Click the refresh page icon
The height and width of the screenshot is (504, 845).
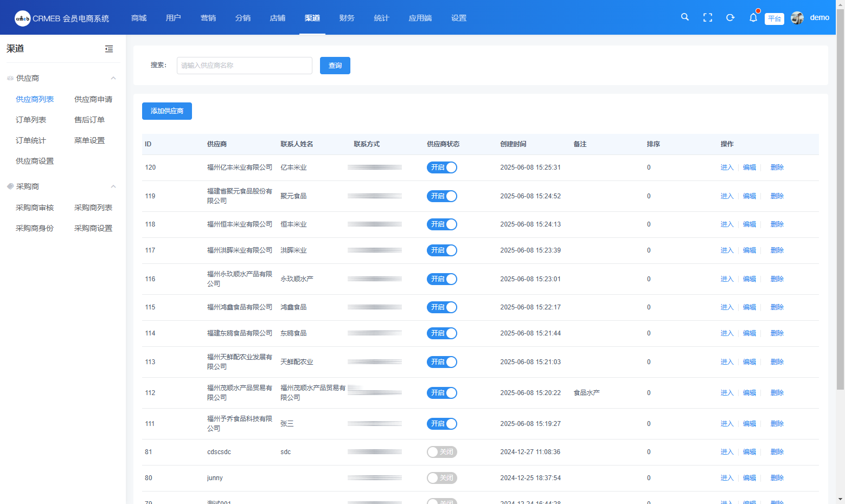coord(731,18)
